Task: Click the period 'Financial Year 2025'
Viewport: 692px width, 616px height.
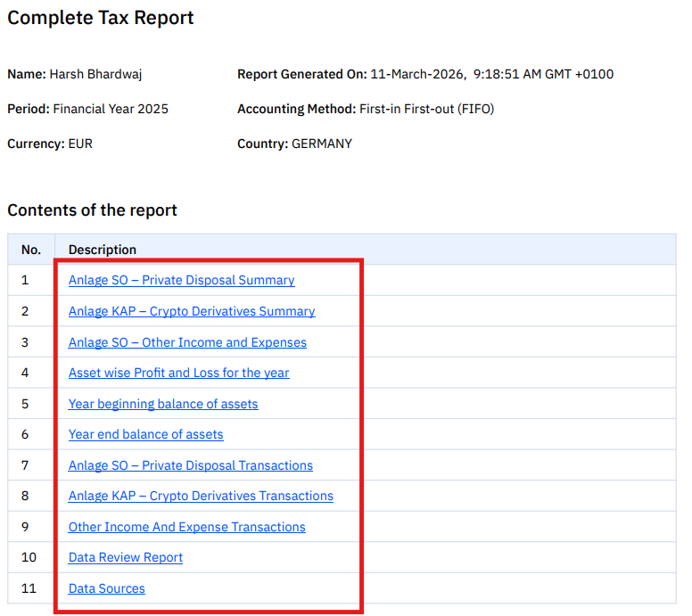Action: [x=111, y=109]
